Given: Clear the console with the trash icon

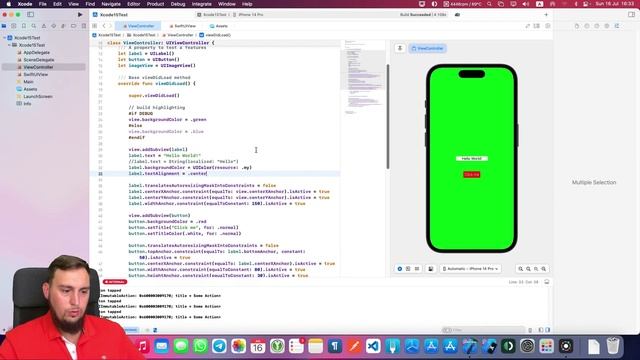Looking at the screenshot, I should [x=530, y=330].
